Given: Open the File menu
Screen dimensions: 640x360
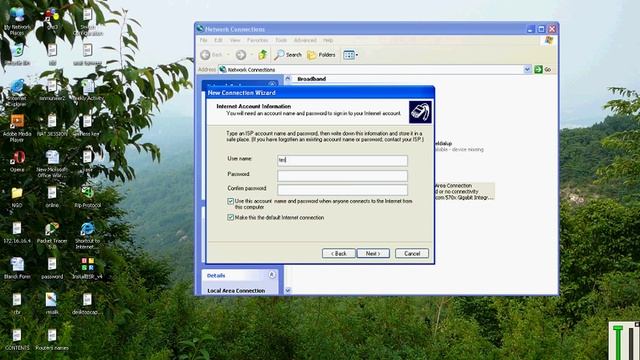Looking at the screenshot, I should (203, 40).
